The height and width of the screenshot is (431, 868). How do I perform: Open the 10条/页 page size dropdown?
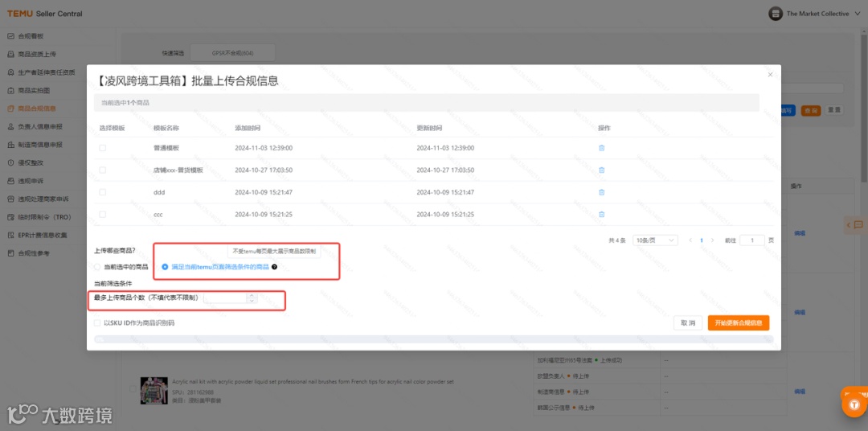tap(655, 240)
